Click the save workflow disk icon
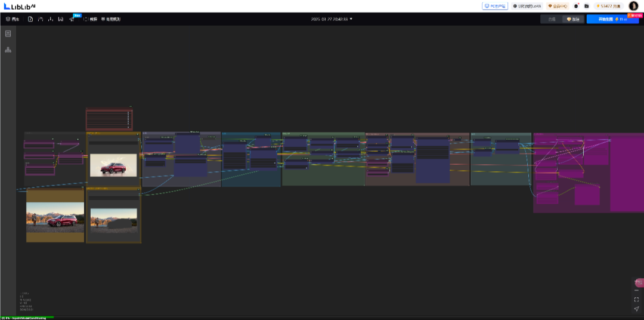 tap(60, 19)
